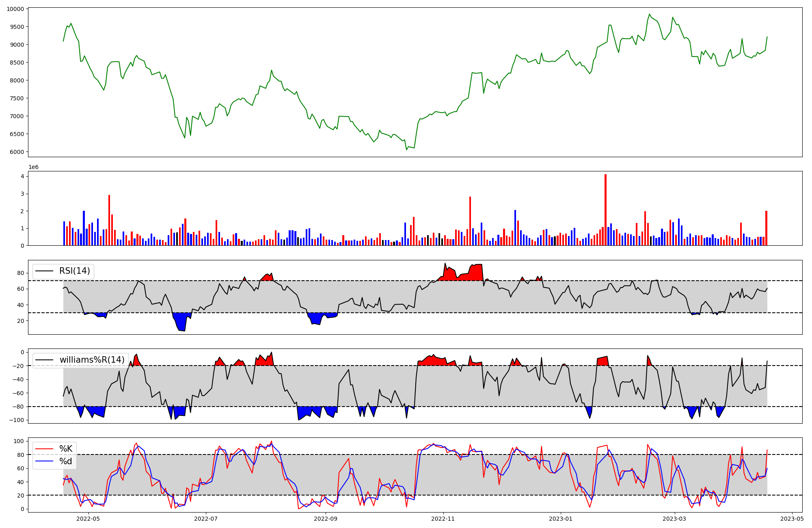Viewport: 812px width, 528px height.
Task: Click the RSI(14) legend label
Action: 75,271
